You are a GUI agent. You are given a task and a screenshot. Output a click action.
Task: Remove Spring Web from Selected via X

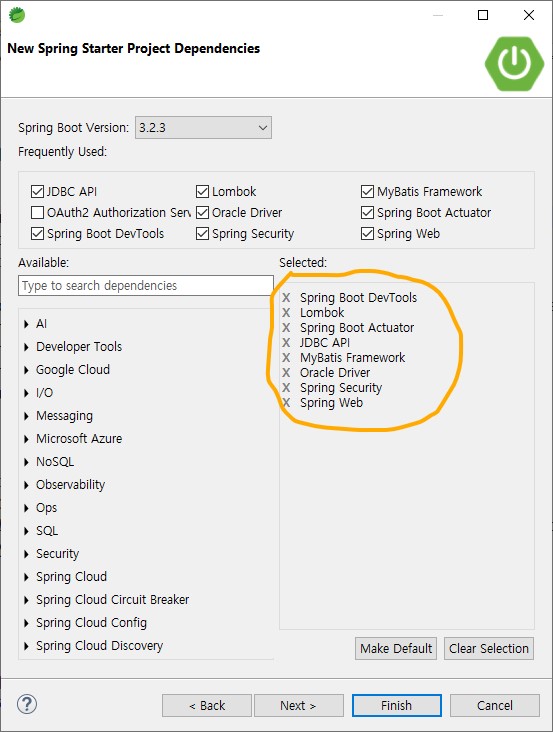[x=286, y=402]
